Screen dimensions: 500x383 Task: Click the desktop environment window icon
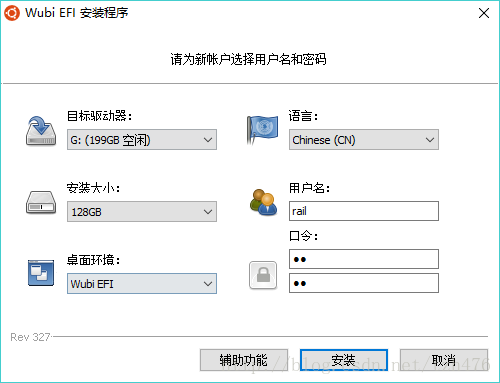pyautogui.click(x=41, y=273)
